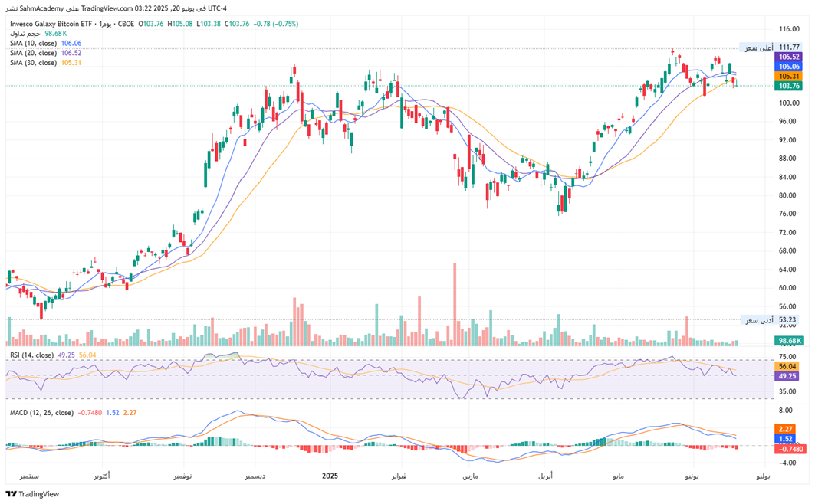Click the 100.00 tick on the price axis
The image size is (815, 504).
(x=789, y=103)
